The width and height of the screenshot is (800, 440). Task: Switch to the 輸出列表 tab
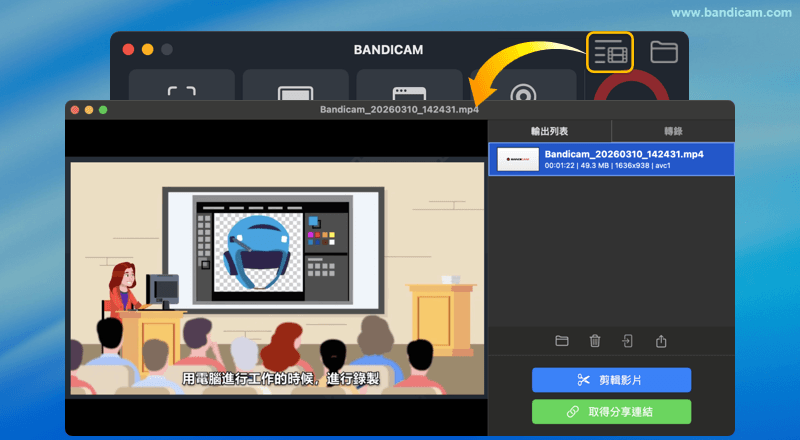click(x=549, y=131)
